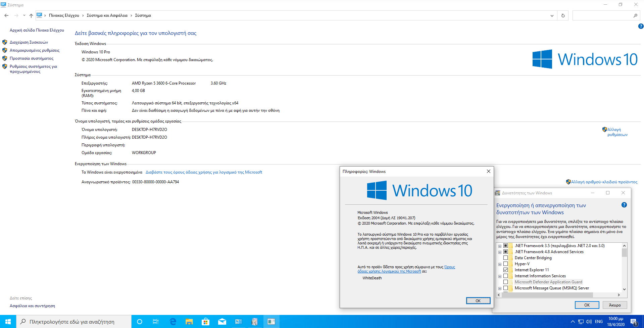Open File Explorer from the taskbar
The height and width of the screenshot is (328, 644).
click(x=189, y=322)
